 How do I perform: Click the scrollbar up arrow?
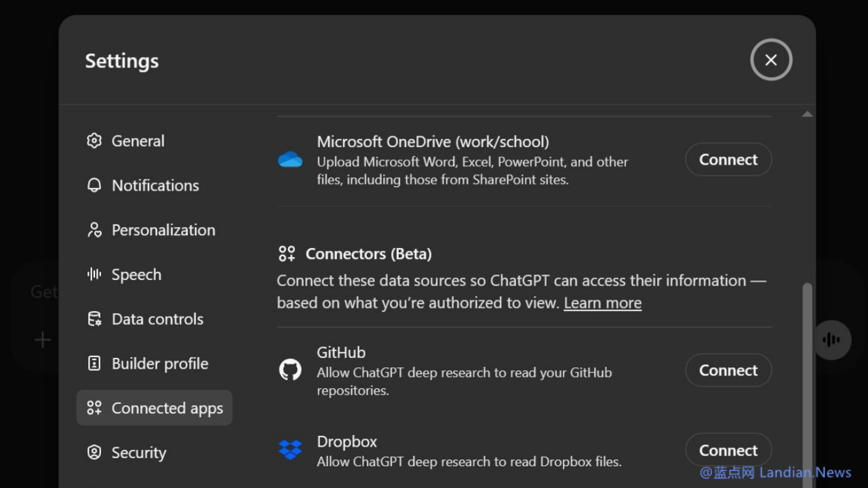807,115
